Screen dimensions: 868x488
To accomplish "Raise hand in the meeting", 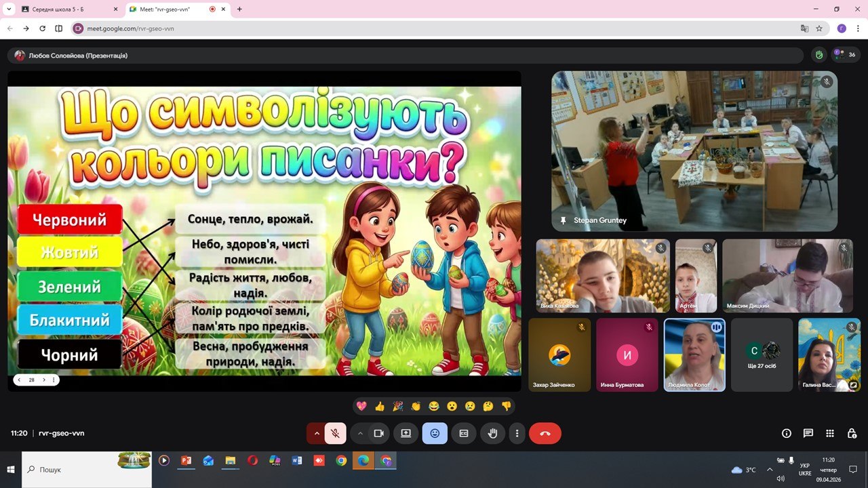I will (492, 433).
